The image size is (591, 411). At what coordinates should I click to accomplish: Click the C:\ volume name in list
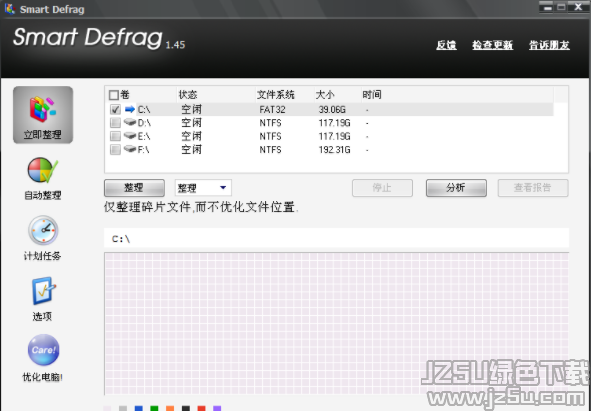point(144,110)
